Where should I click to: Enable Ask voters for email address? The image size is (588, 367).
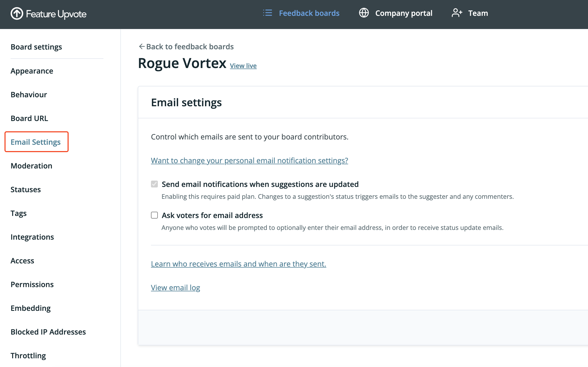pyautogui.click(x=154, y=215)
